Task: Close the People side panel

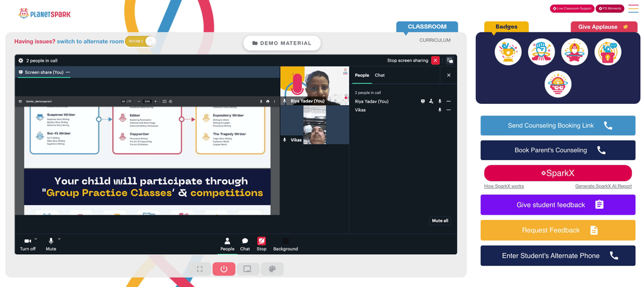Action: click(448, 75)
